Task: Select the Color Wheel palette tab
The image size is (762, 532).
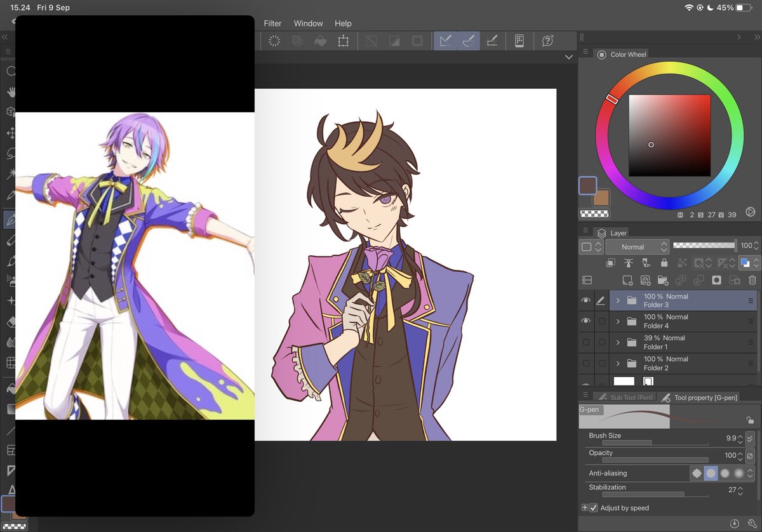Action: coord(622,55)
